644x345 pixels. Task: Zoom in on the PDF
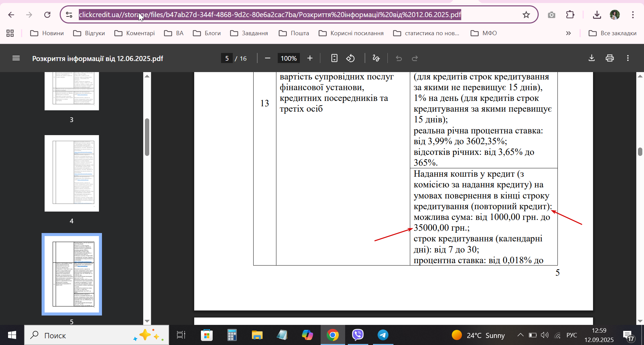(x=310, y=58)
